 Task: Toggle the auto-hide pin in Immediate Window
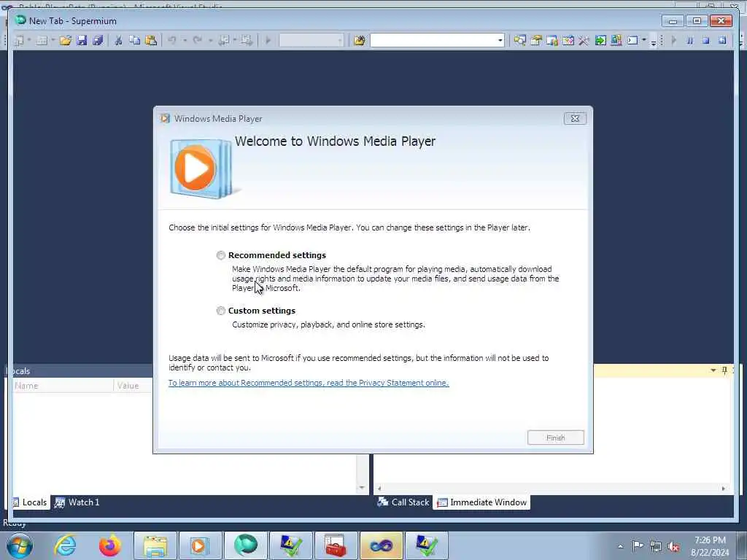724,370
